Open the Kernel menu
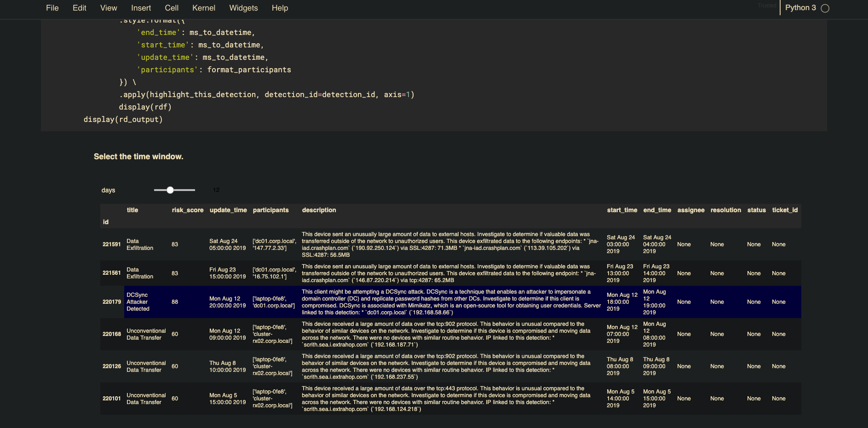The width and height of the screenshot is (868, 428). click(204, 8)
